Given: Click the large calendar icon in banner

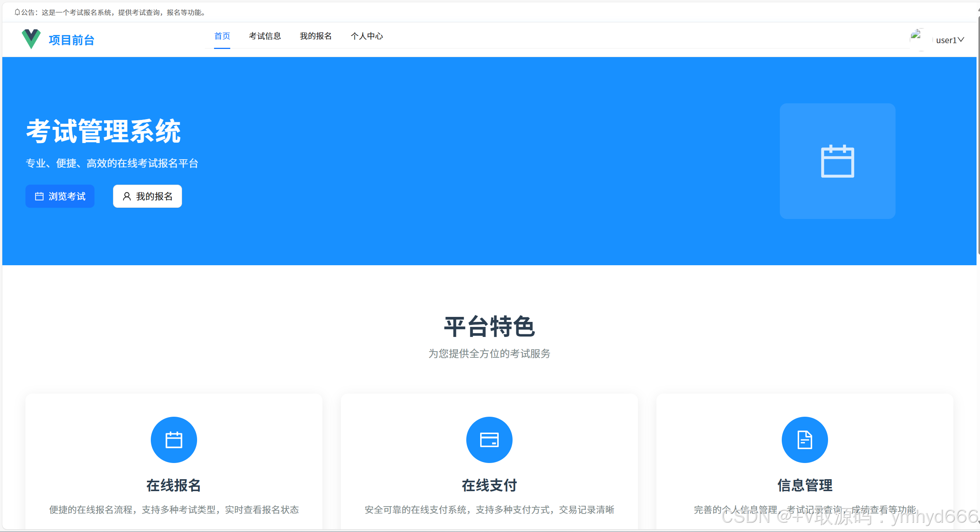Looking at the screenshot, I should [837, 161].
